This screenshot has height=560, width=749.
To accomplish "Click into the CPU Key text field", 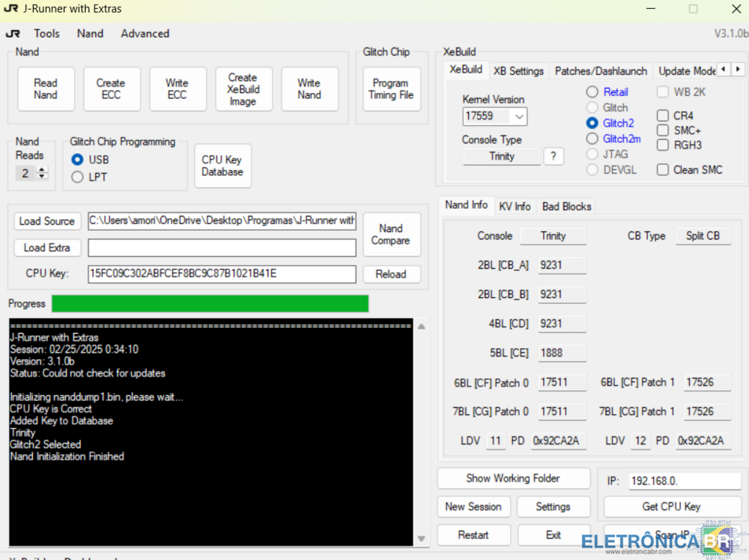I will click(221, 274).
